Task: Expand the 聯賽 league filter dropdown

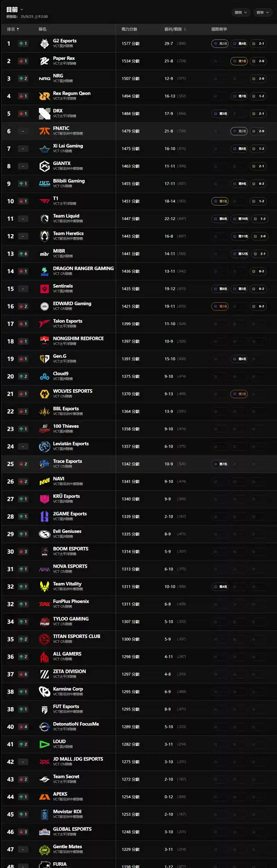Action: (241, 12)
